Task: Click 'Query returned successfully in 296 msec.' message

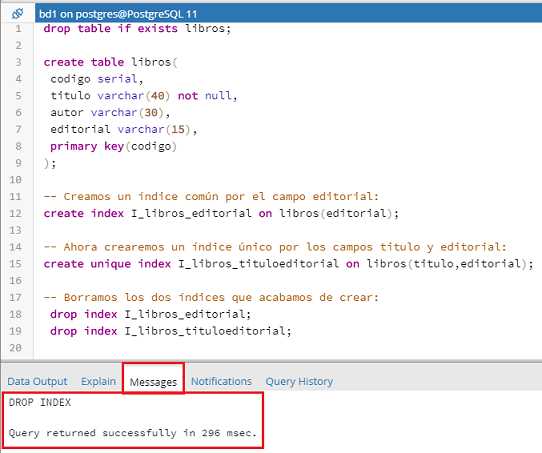Action: point(133,433)
